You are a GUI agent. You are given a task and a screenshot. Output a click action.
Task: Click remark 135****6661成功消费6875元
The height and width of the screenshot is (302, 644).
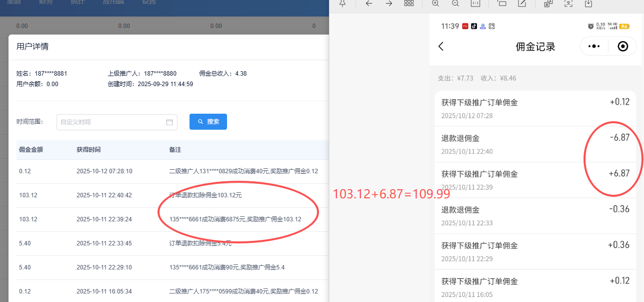point(235,219)
